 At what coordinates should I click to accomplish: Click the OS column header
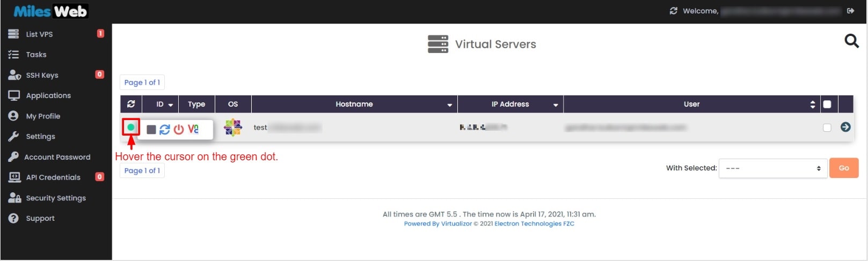pyautogui.click(x=233, y=104)
